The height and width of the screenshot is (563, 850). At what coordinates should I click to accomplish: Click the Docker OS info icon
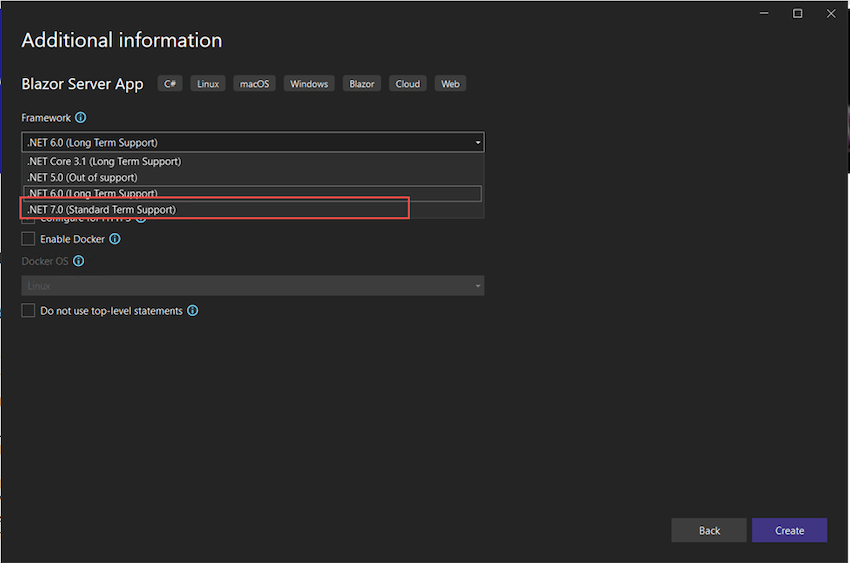(x=79, y=261)
